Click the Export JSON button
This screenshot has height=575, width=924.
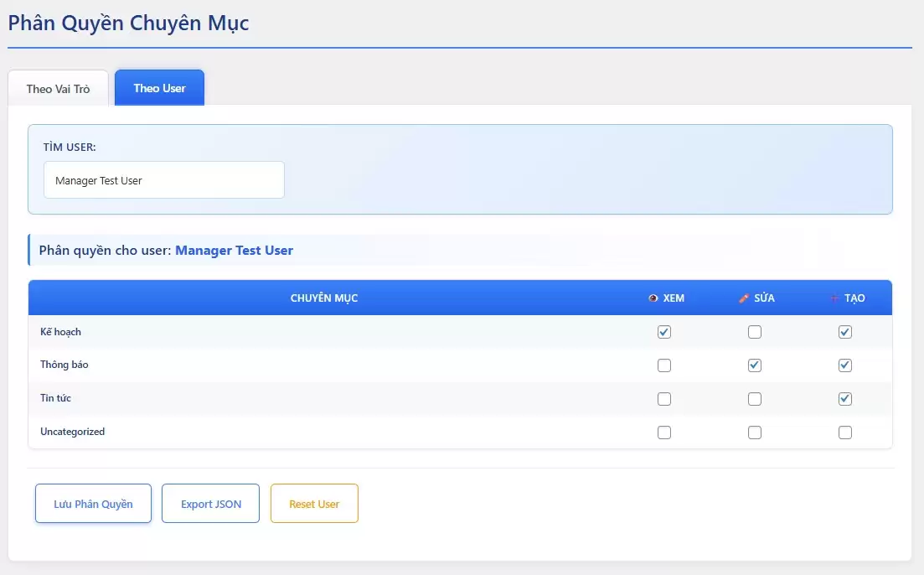[210, 504]
